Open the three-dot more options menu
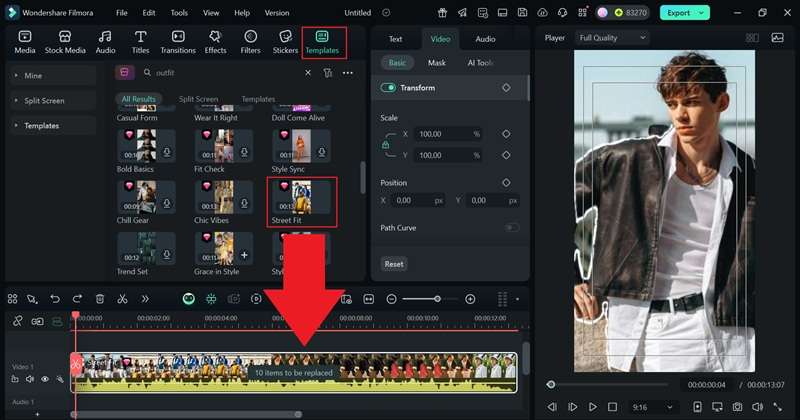The image size is (800, 420). [x=348, y=73]
